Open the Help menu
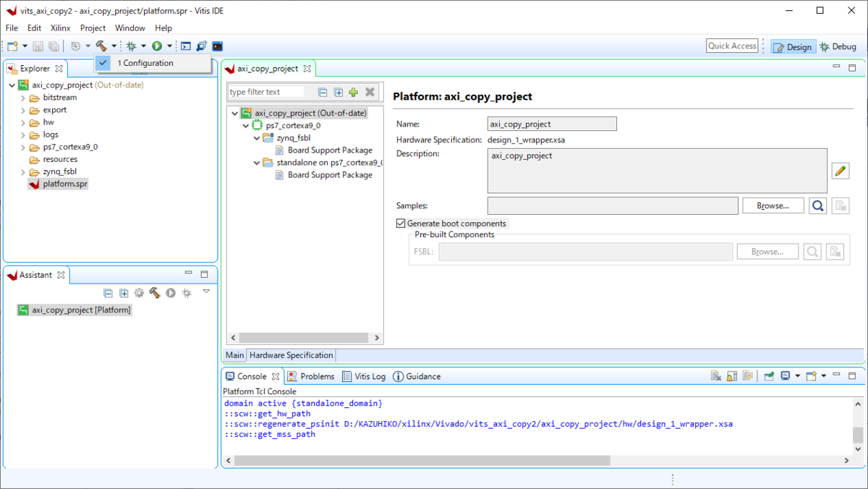 pos(163,28)
